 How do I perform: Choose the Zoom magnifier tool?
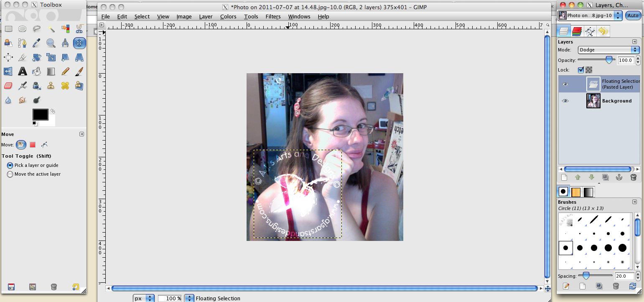point(51,43)
